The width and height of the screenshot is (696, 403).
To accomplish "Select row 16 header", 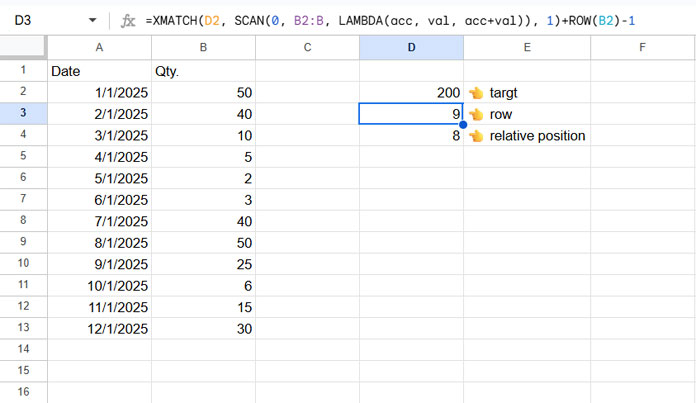I will coord(23,392).
